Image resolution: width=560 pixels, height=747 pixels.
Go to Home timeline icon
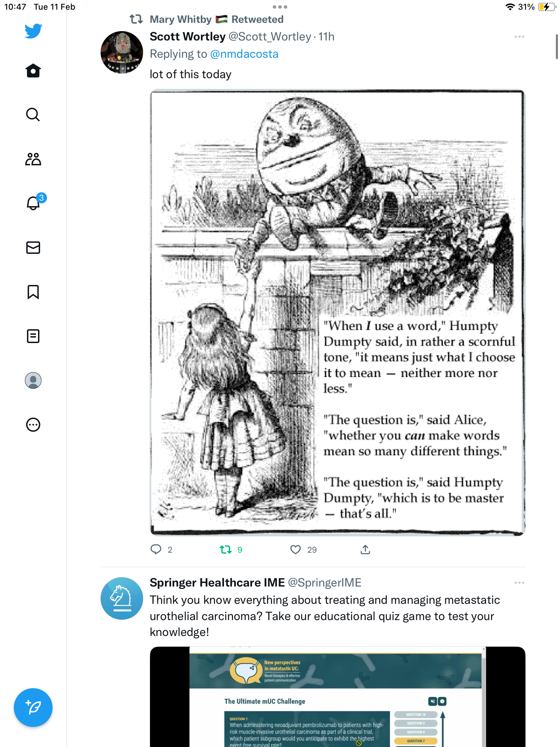point(33,71)
